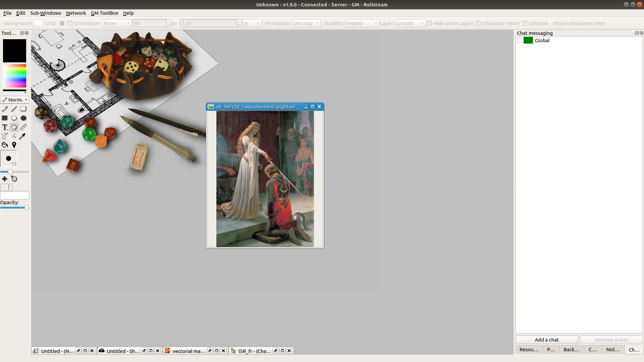This screenshot has width=644, height=362.
Task: Select the Hand move tool
Action: (14, 127)
